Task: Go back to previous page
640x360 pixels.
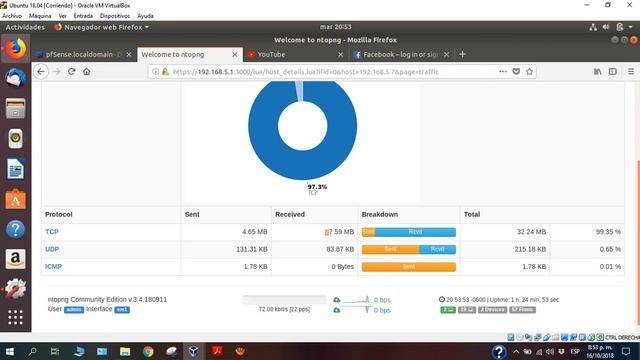Action: click(41, 71)
